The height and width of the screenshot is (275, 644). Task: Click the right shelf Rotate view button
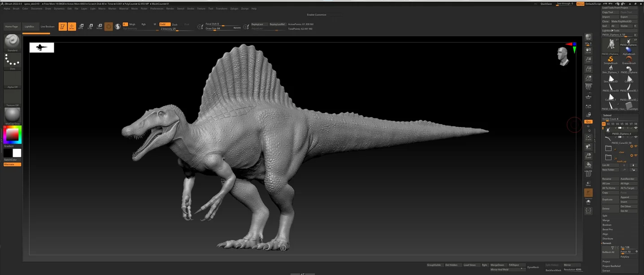click(x=588, y=165)
